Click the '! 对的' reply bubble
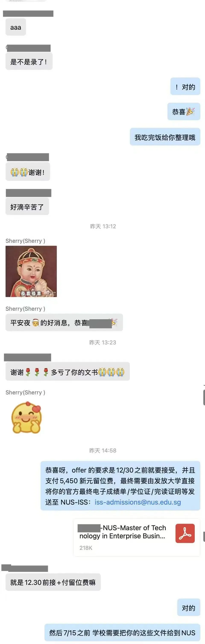205x644 pixels. point(185,86)
